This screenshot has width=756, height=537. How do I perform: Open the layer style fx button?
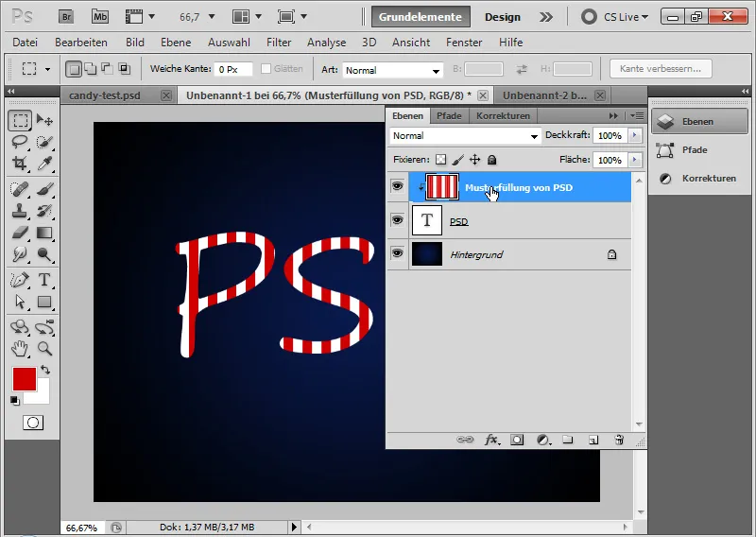tap(491, 440)
